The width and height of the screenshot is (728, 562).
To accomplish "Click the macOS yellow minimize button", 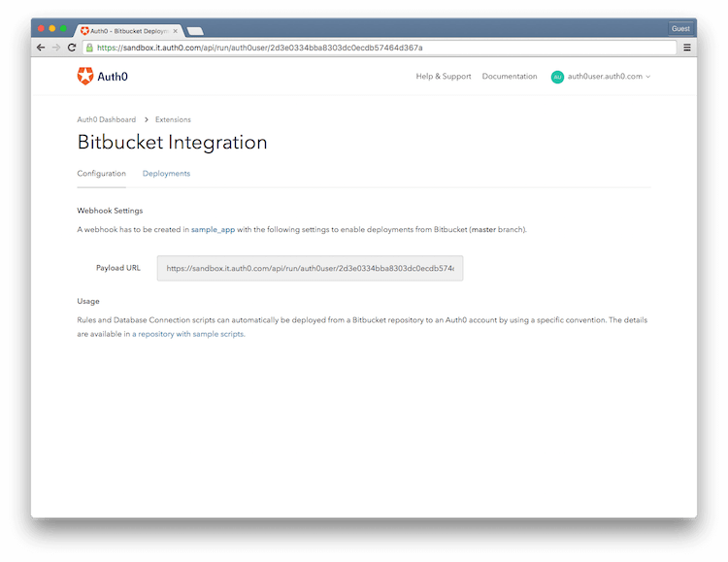I will coord(52,28).
